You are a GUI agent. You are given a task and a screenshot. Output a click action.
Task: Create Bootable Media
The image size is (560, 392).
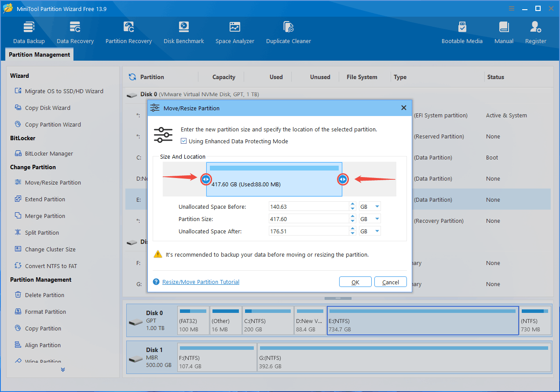462,33
